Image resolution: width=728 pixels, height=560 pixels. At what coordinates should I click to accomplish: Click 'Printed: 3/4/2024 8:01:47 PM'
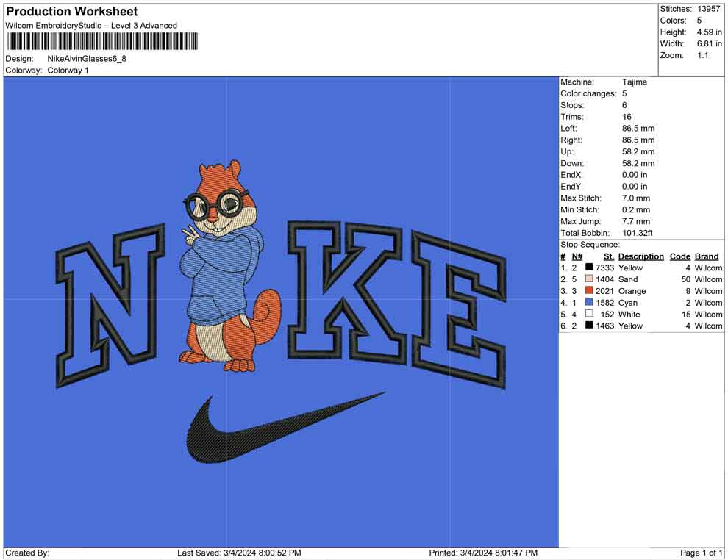(483, 553)
